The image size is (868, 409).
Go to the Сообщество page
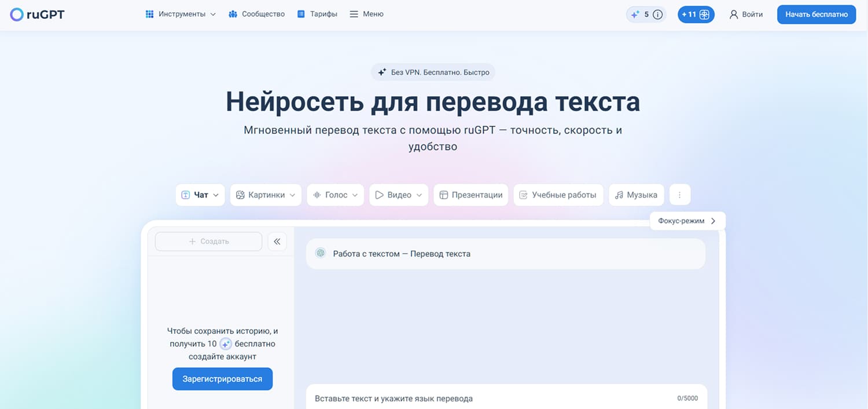(256, 14)
